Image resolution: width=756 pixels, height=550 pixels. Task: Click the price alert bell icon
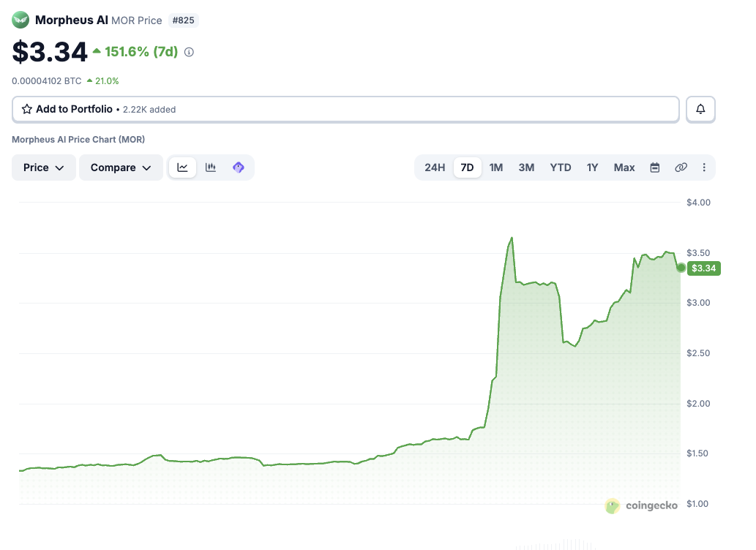coord(700,110)
